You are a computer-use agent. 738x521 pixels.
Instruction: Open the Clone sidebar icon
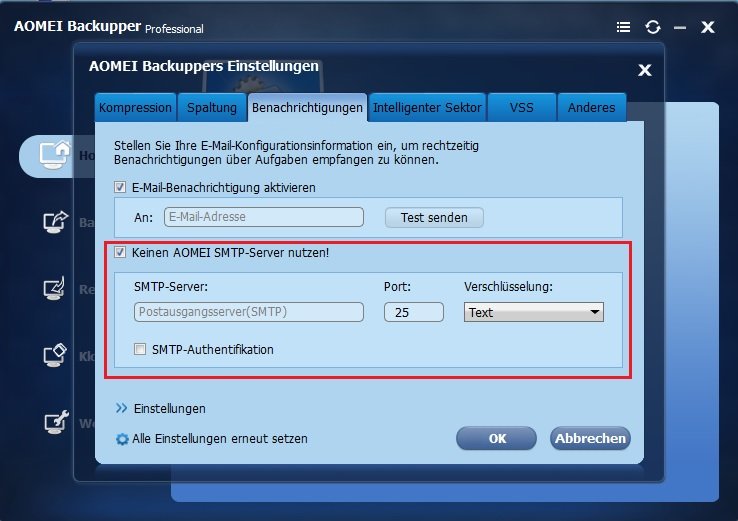pyautogui.click(x=55, y=356)
